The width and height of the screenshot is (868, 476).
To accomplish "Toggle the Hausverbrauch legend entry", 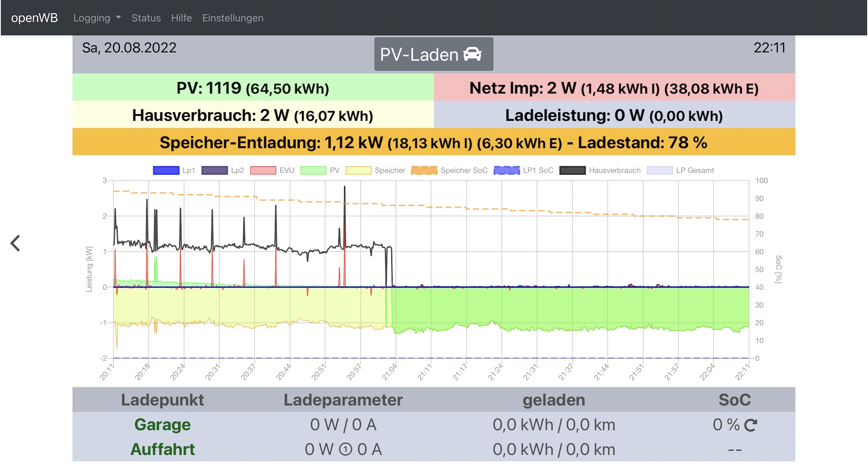I will (x=572, y=171).
